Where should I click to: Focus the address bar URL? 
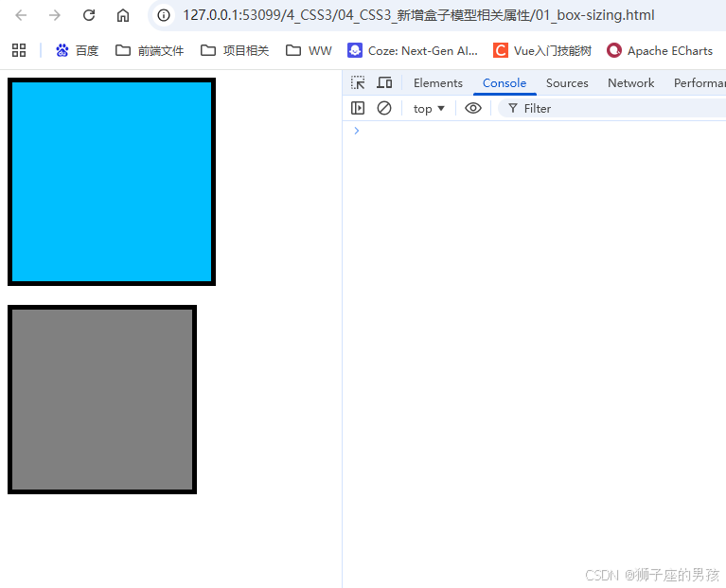(418, 15)
